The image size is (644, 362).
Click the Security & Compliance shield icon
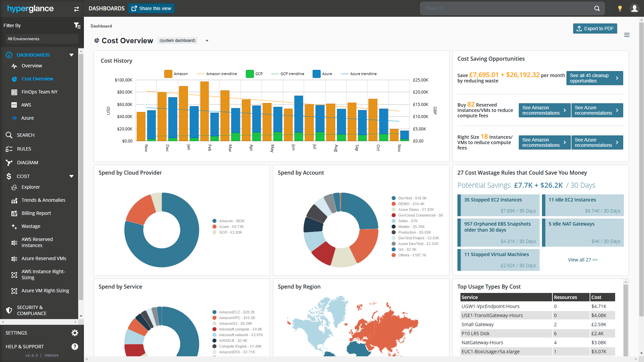(9, 310)
